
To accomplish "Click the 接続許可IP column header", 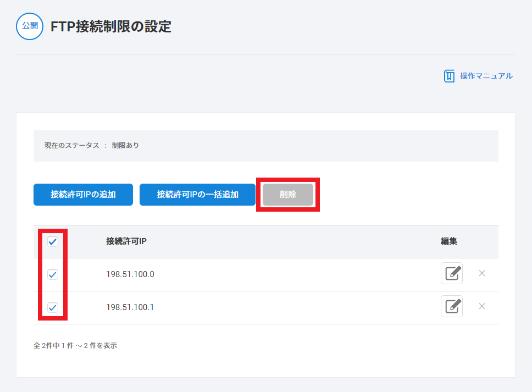I will pos(126,241).
